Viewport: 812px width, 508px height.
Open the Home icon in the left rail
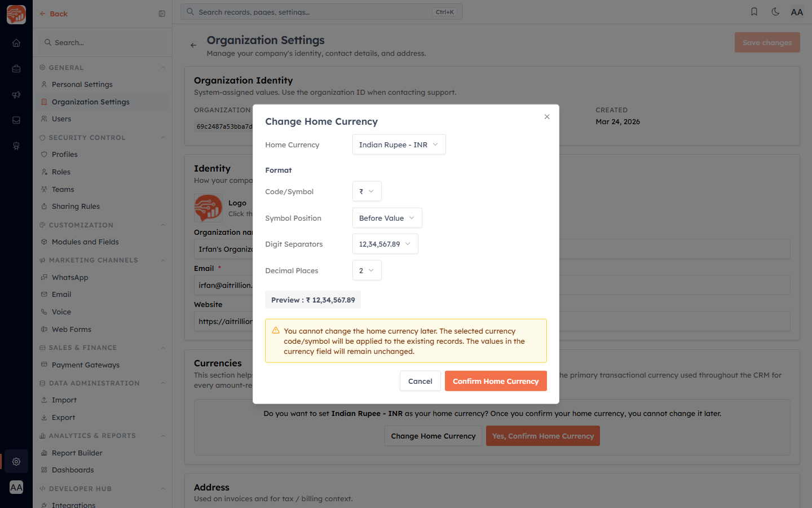coord(16,43)
